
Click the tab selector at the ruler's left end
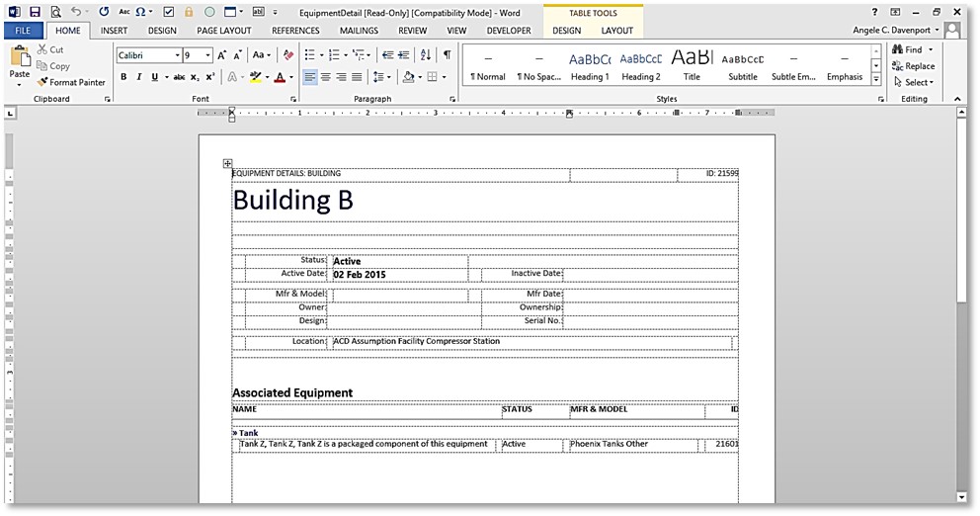point(10,114)
